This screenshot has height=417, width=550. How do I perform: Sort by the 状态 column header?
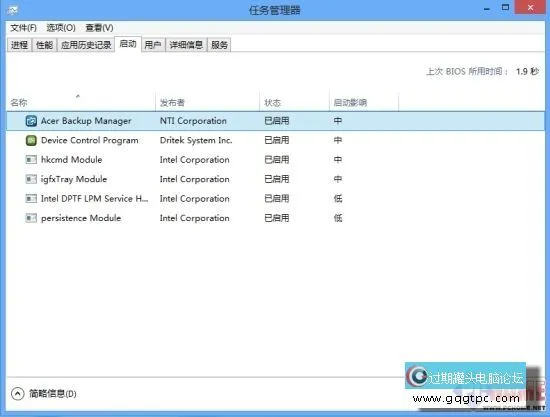pyautogui.click(x=295, y=102)
